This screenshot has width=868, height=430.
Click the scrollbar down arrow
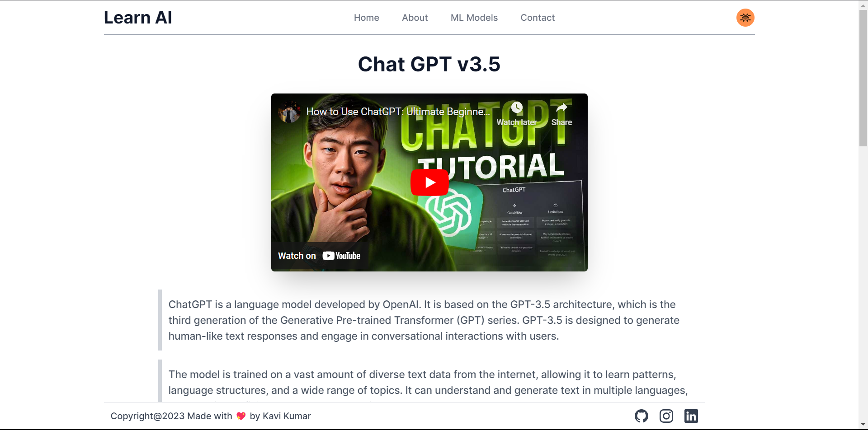pos(863,425)
